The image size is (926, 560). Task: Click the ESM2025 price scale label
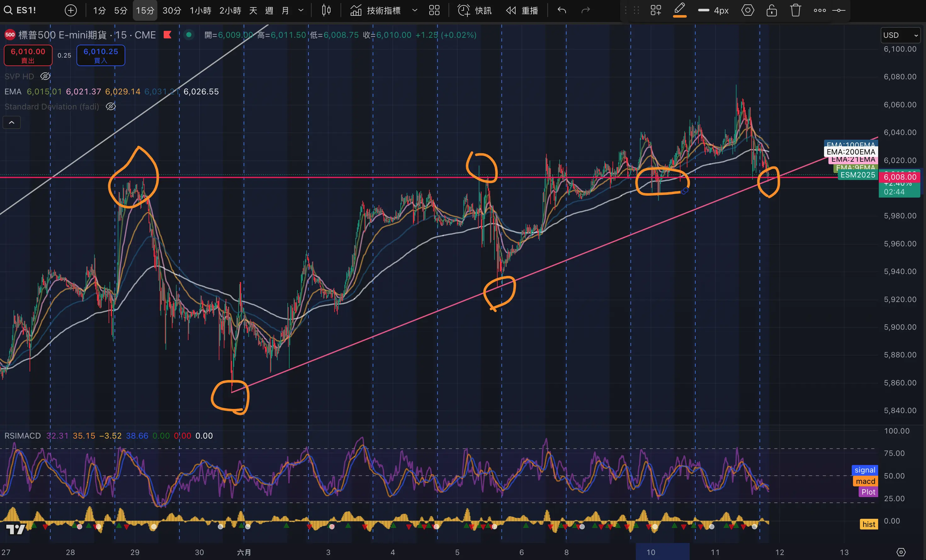click(x=858, y=175)
